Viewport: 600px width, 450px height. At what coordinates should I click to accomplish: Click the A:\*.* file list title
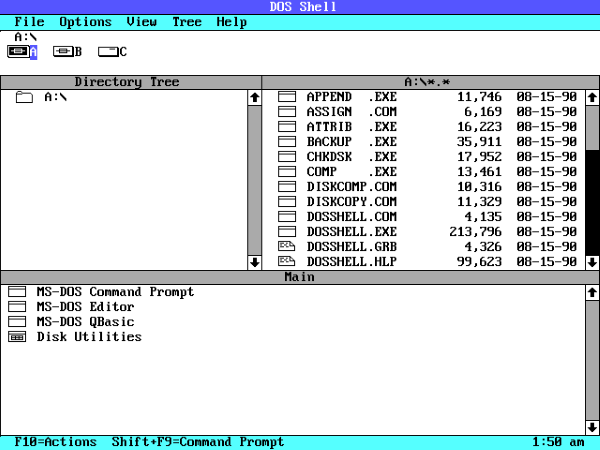point(427,82)
